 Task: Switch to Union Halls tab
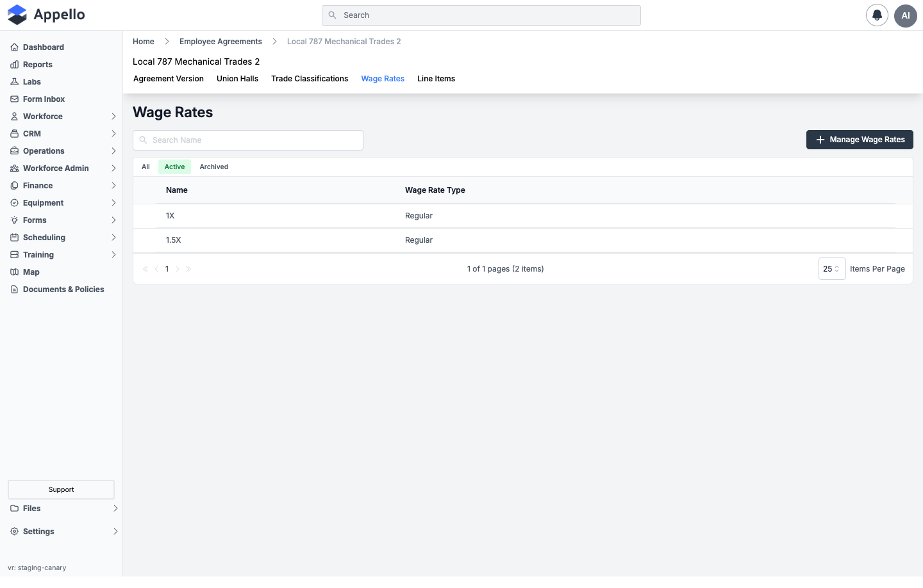click(x=237, y=79)
